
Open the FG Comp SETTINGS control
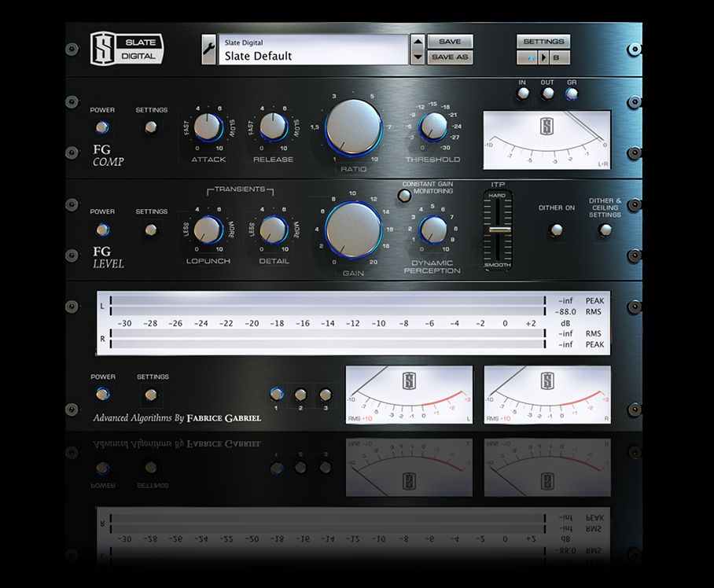tap(150, 126)
